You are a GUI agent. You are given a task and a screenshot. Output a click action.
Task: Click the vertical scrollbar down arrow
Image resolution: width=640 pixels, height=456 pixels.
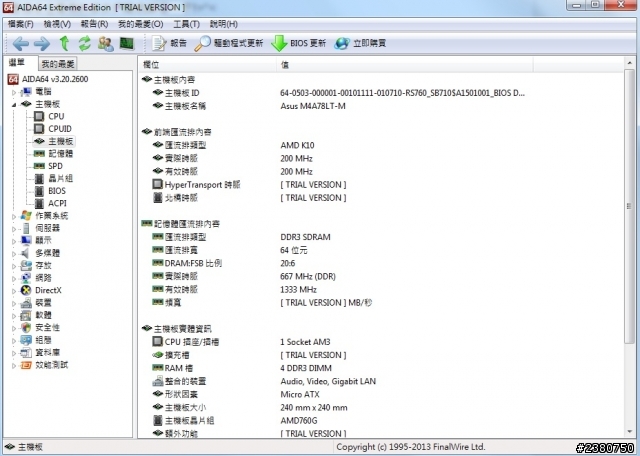point(629,431)
